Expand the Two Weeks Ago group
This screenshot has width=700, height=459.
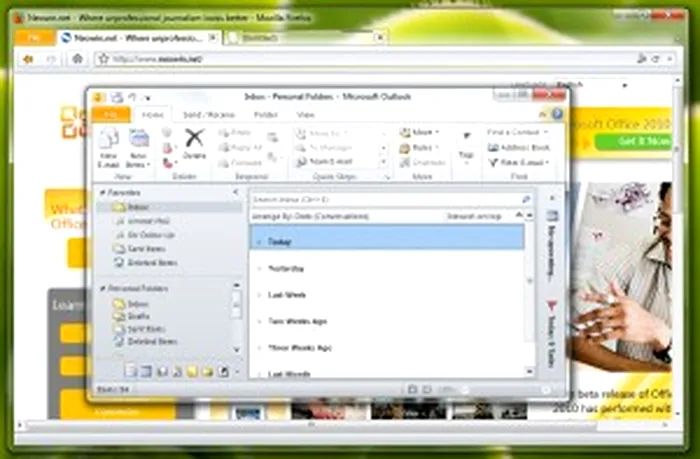point(259,321)
